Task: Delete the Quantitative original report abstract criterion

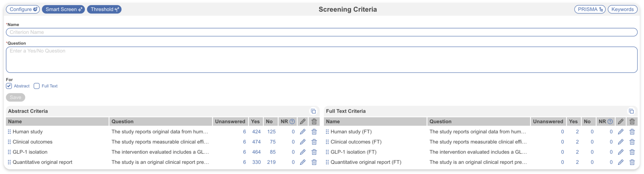Action: click(x=314, y=162)
